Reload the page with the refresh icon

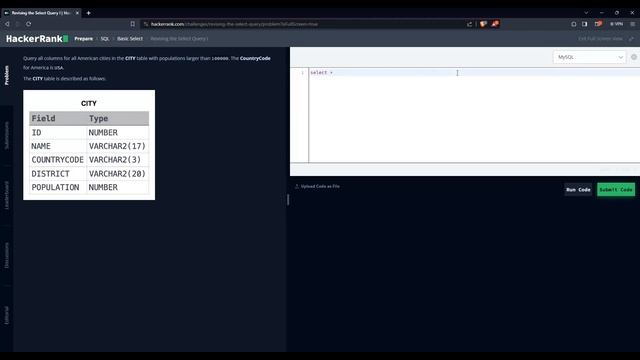pos(29,24)
